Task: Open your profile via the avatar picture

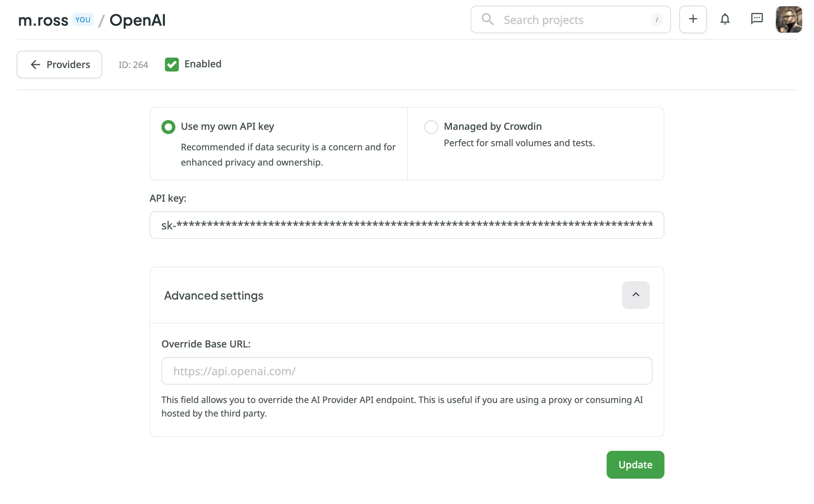Action: 789,19
